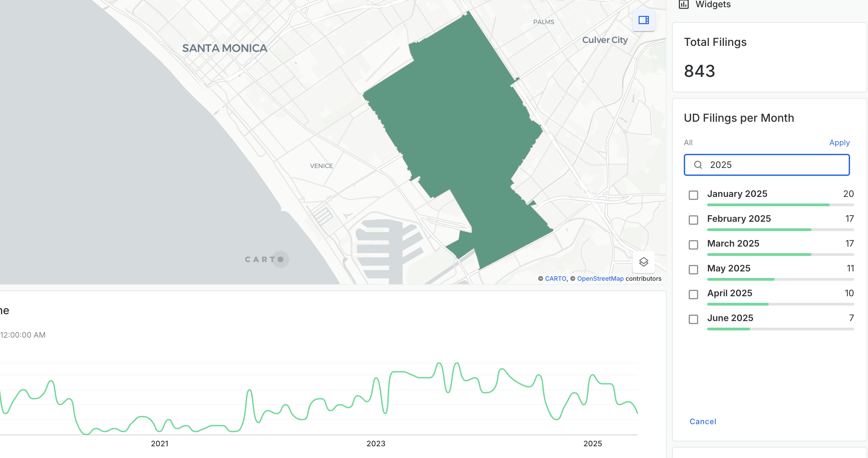This screenshot has width=868, height=458.
Task: Select the May 2025 checkbox
Action: point(693,270)
